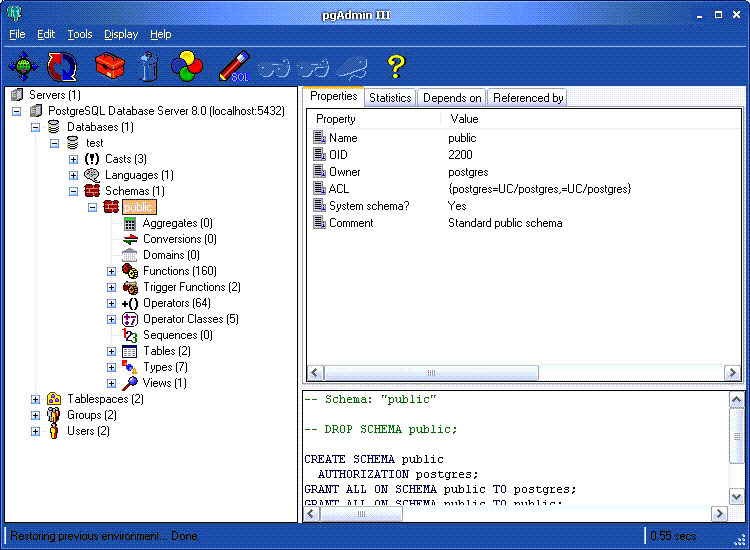The image size is (750, 550).
Task: Click the yellow question mark help icon
Action: (x=396, y=67)
